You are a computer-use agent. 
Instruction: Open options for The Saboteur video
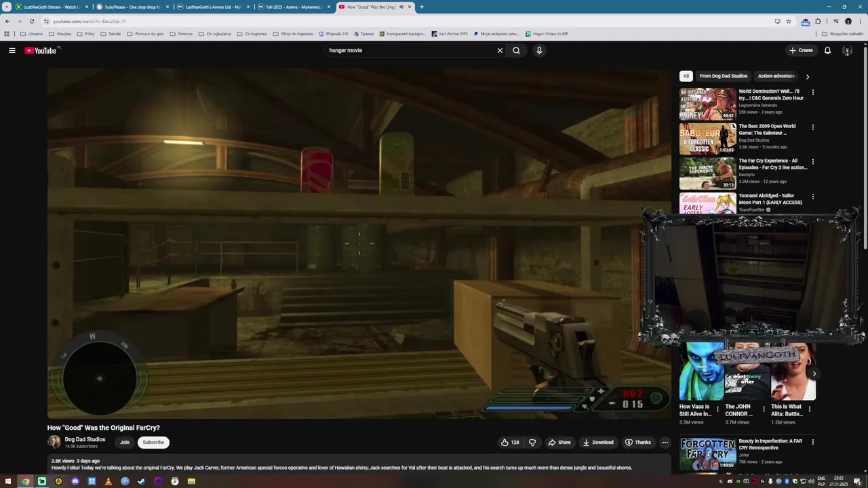[813, 127]
